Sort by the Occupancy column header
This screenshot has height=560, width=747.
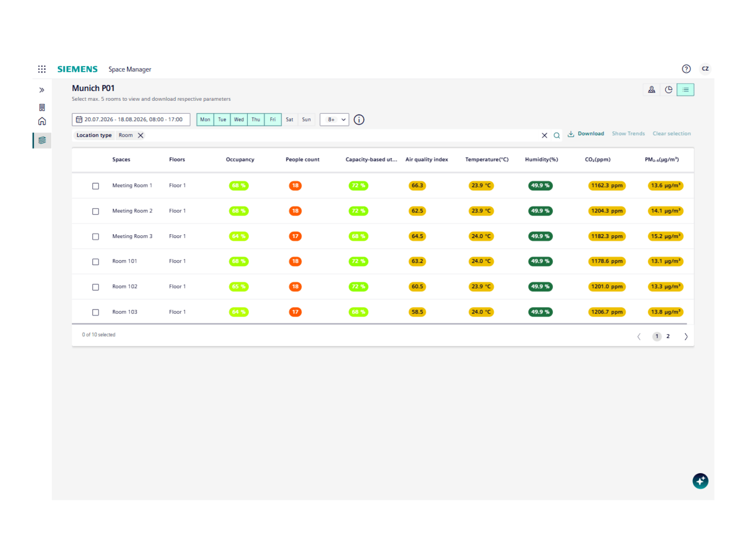pos(240,160)
